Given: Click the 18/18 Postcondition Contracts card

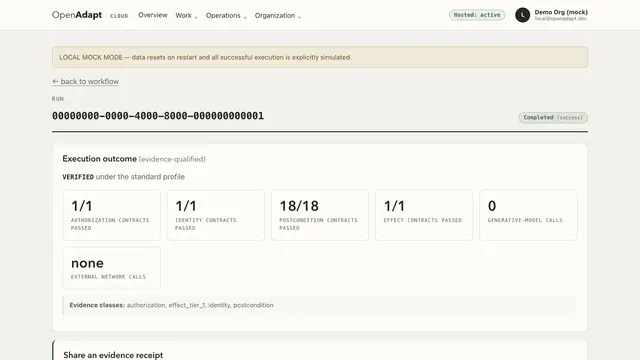Looking at the screenshot, I should pyautogui.click(x=320, y=215).
